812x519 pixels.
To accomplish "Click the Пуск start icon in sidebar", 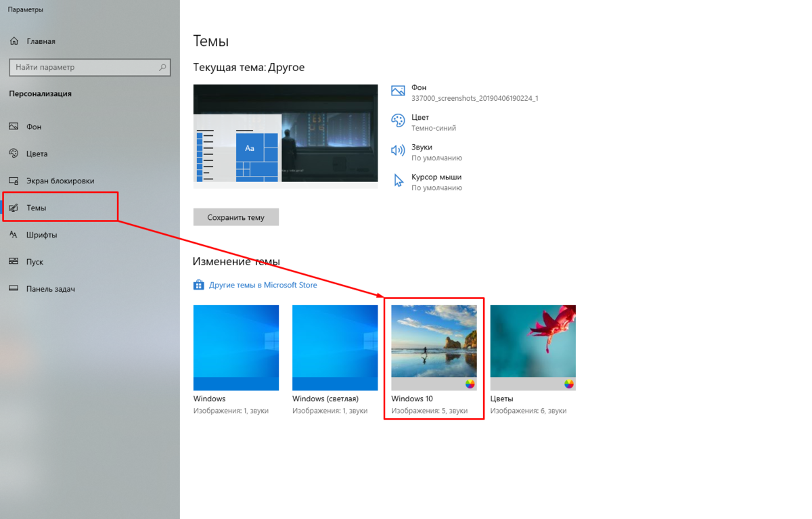I will 14,262.
